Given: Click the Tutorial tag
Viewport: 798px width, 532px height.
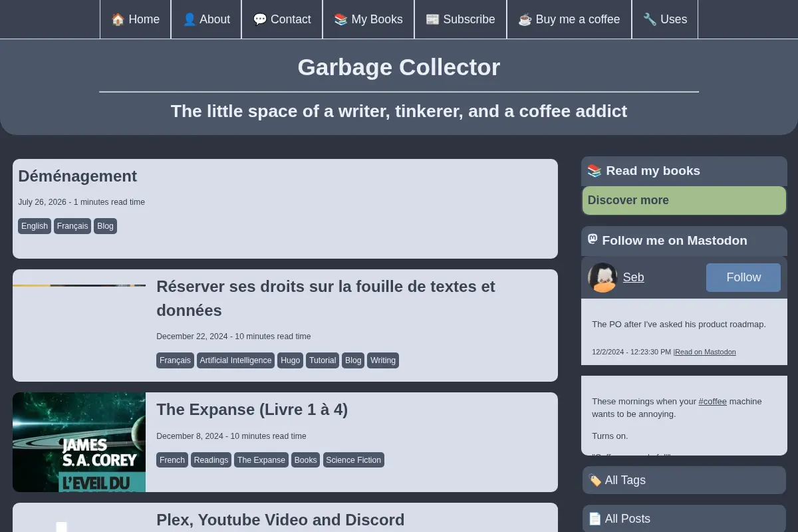Looking at the screenshot, I should pos(323,360).
